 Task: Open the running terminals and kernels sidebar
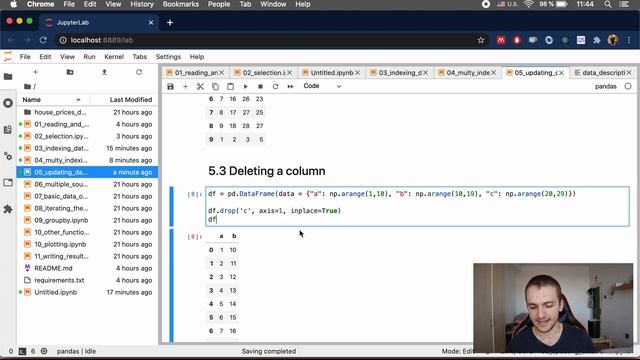coord(8,103)
